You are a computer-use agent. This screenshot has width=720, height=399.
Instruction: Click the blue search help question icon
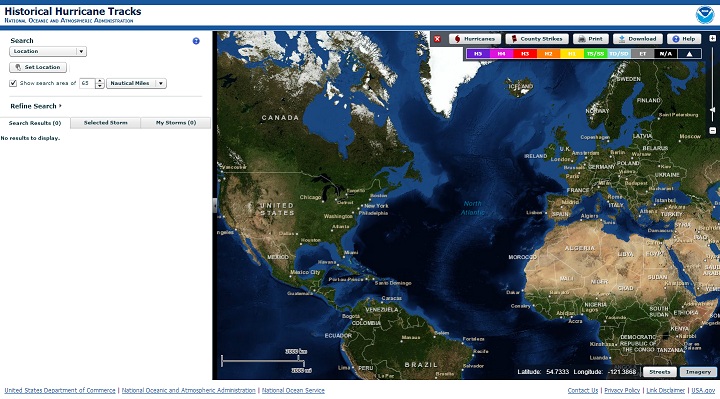[x=196, y=41]
